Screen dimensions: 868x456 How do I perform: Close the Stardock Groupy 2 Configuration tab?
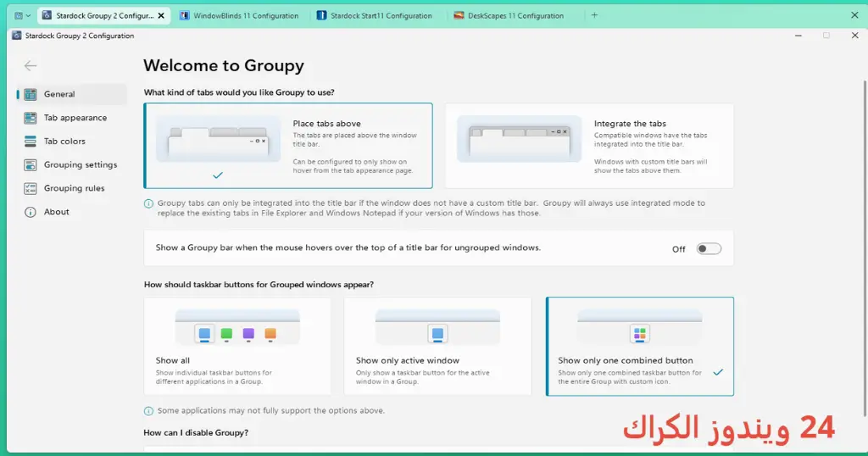coord(161,15)
